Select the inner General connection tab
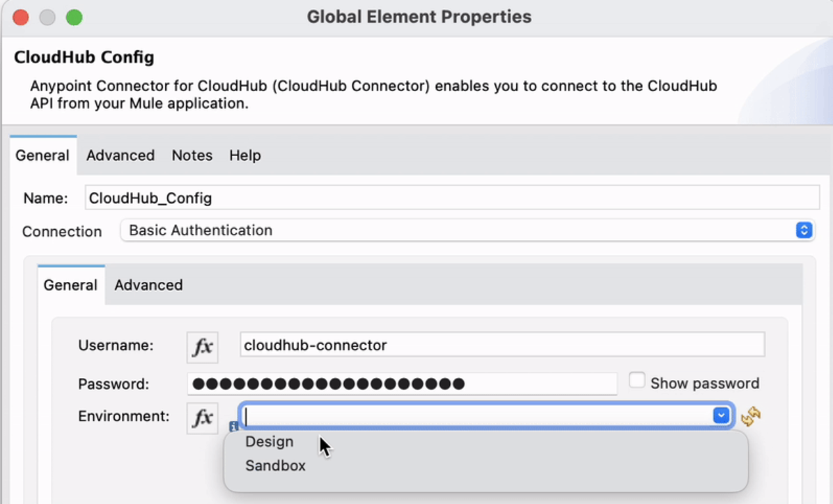 70,285
